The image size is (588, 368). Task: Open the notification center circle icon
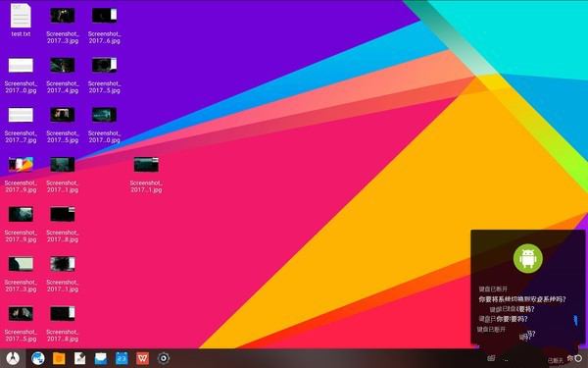tap(578, 358)
